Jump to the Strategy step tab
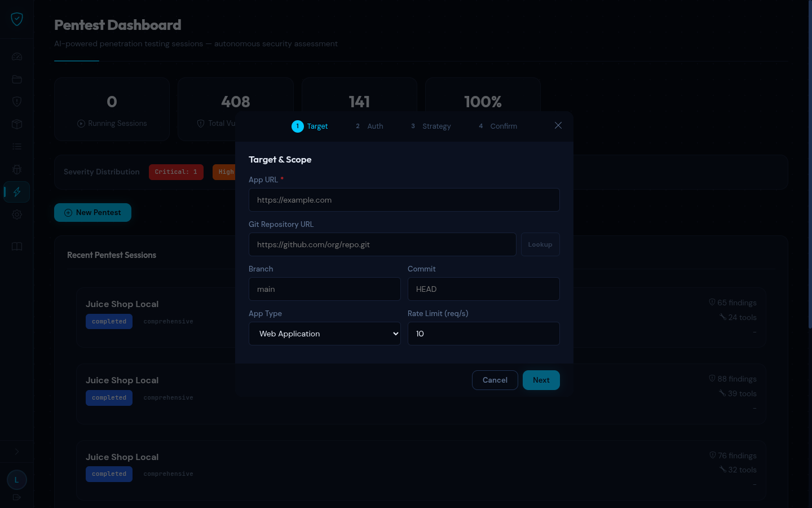The height and width of the screenshot is (508, 812). [431, 126]
